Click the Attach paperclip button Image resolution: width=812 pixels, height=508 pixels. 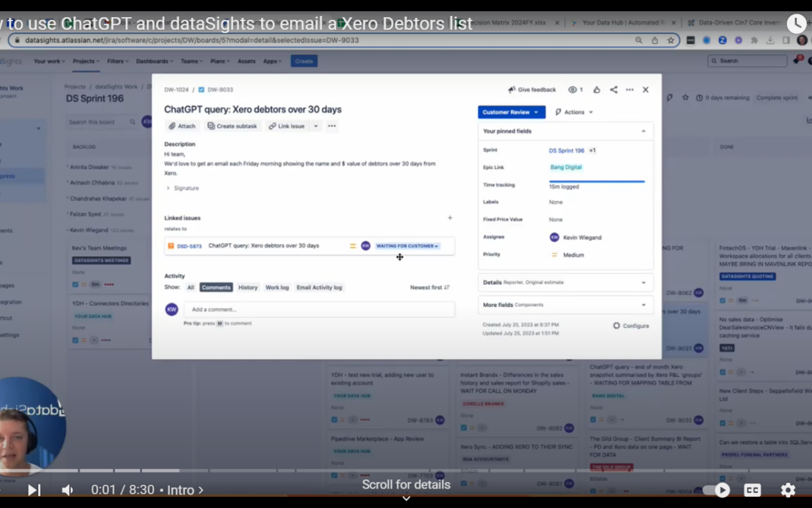pos(182,126)
